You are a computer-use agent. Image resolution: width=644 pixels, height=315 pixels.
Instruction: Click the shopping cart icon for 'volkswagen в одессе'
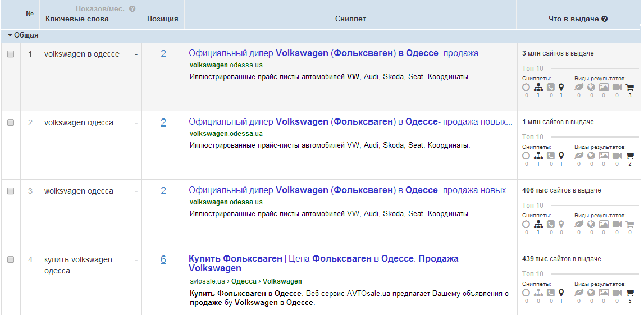click(x=629, y=88)
